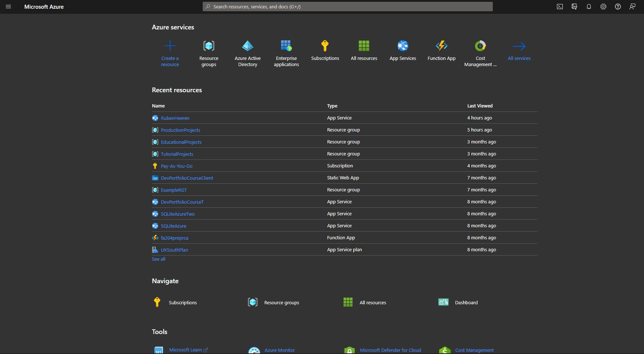Open All resources grid icon in Azure services

click(x=364, y=46)
